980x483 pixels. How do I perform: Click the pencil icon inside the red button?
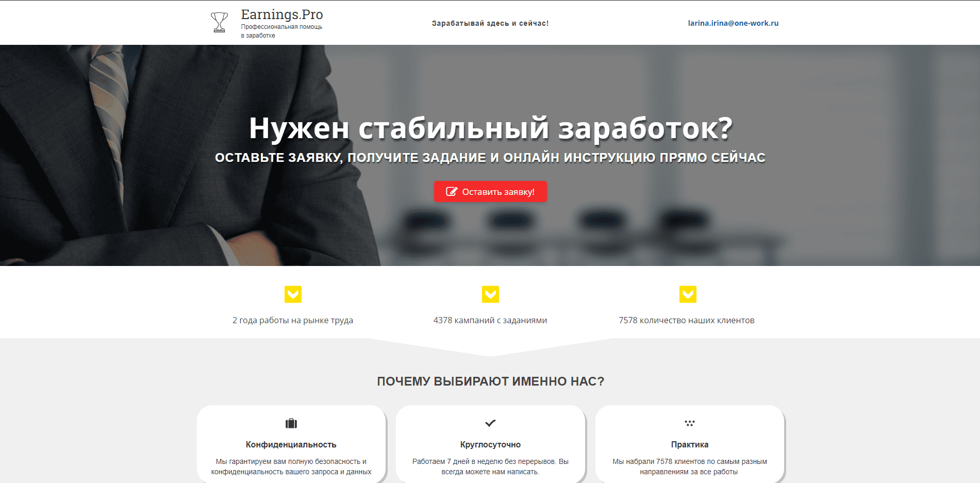coord(452,191)
